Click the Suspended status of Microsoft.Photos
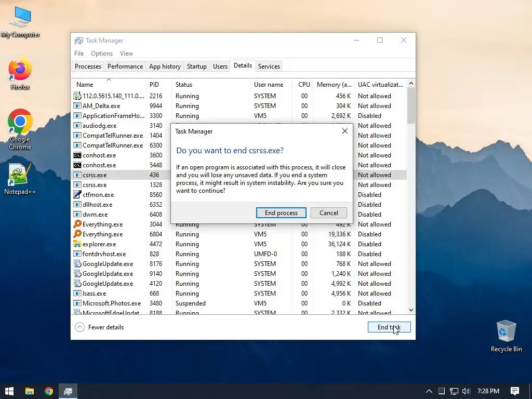The image size is (532, 399). [190, 303]
